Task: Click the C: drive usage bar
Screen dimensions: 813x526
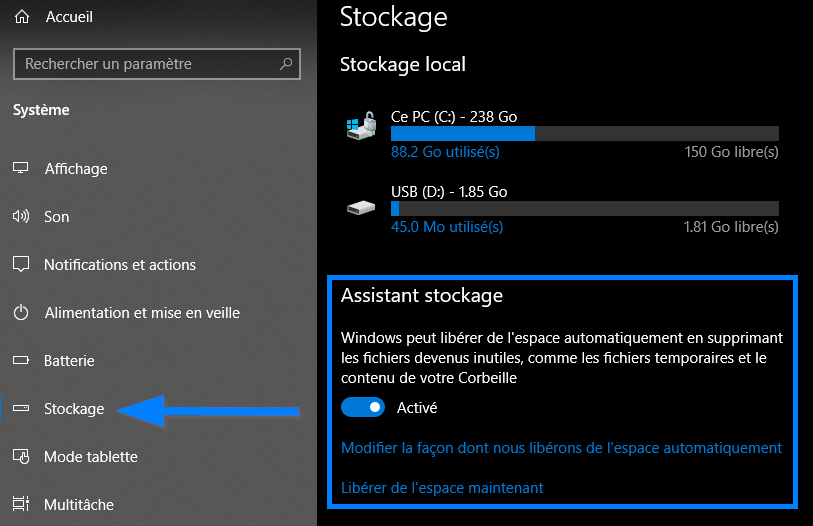Action: pos(585,133)
